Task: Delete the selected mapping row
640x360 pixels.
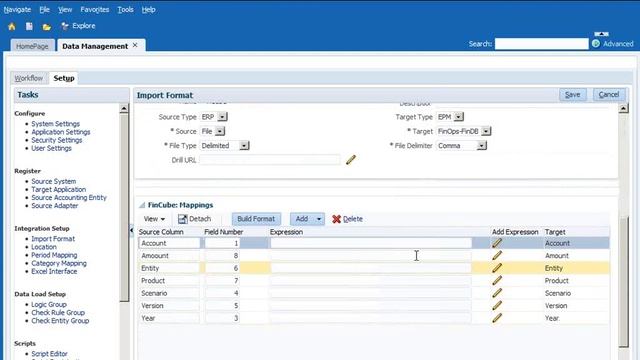Action: [347, 219]
